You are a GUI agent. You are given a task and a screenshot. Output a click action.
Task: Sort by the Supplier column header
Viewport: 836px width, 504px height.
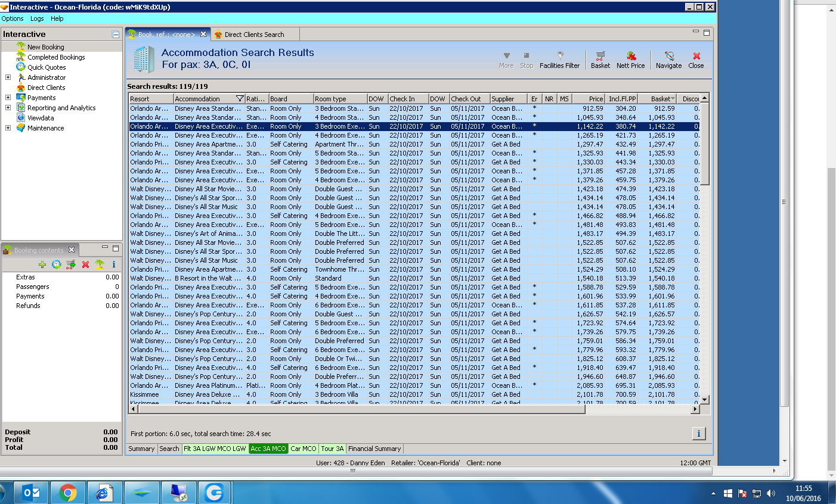pos(509,99)
